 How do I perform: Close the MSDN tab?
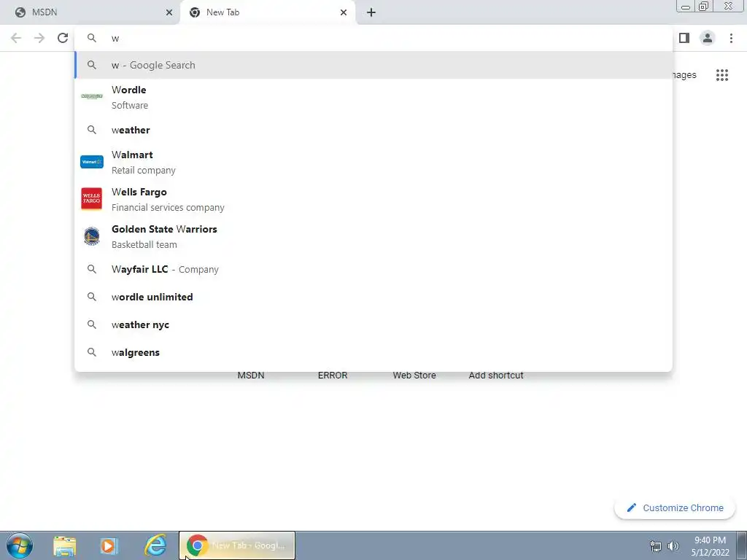(x=169, y=12)
